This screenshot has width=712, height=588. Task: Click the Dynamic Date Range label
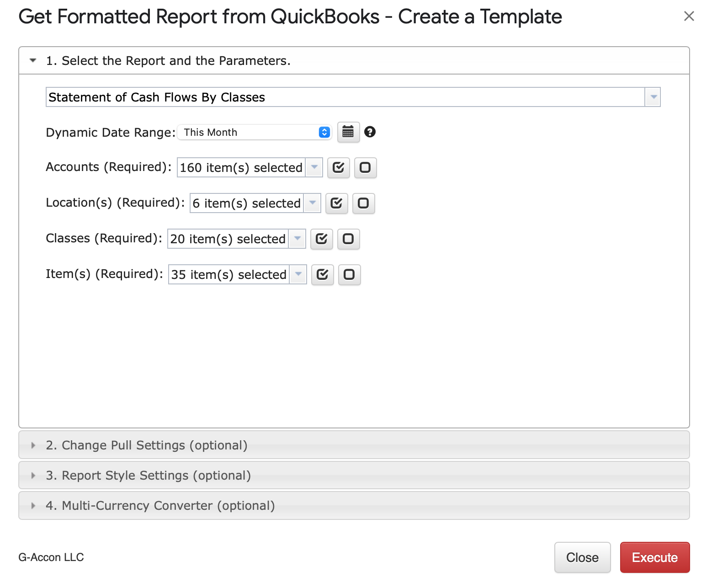tap(111, 133)
